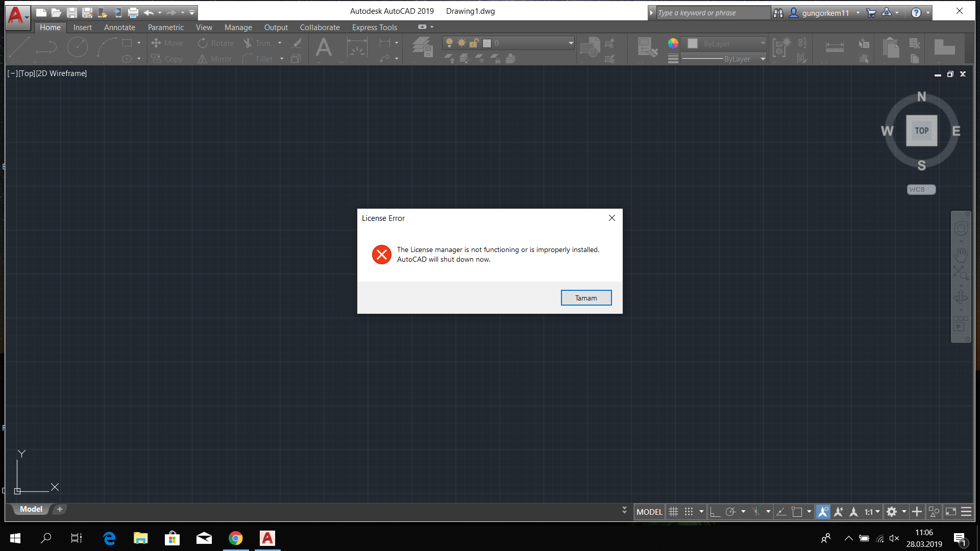Click MODEL space button in status bar
This screenshot has width=980, height=551.
click(x=649, y=512)
